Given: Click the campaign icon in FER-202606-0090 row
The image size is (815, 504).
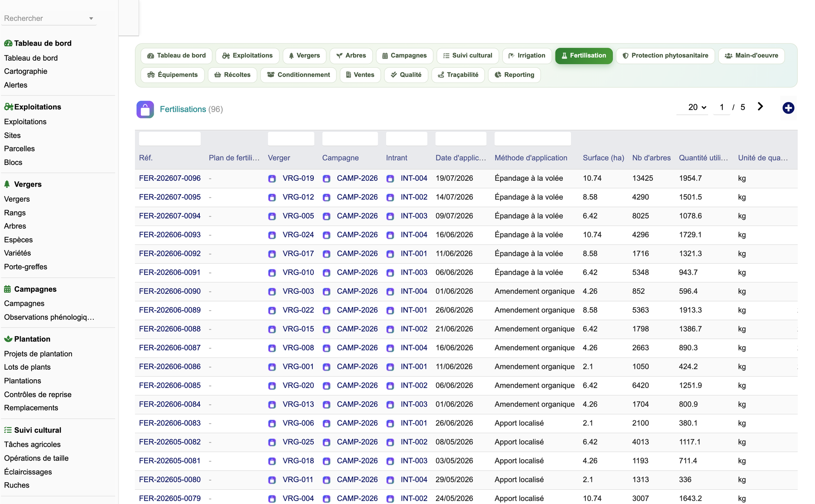Looking at the screenshot, I should [326, 292].
